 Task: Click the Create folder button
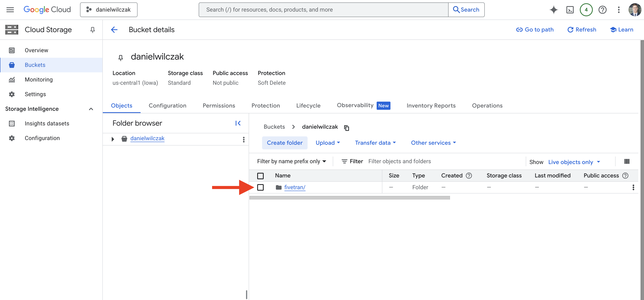click(284, 143)
